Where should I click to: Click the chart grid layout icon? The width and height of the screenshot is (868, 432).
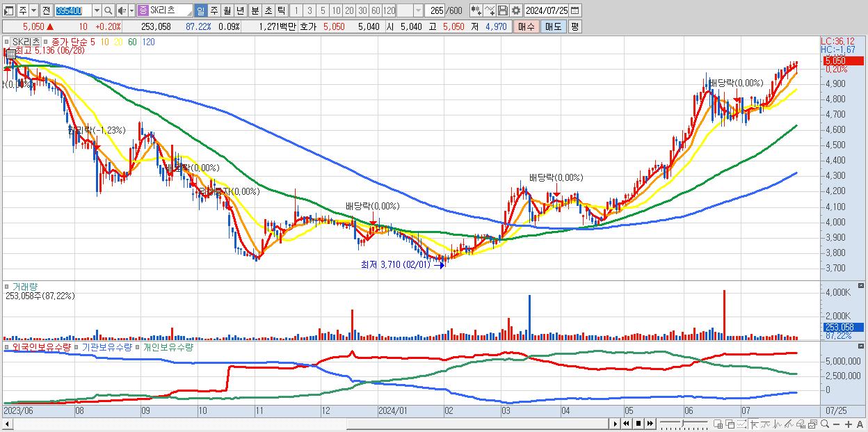[x=718, y=424]
